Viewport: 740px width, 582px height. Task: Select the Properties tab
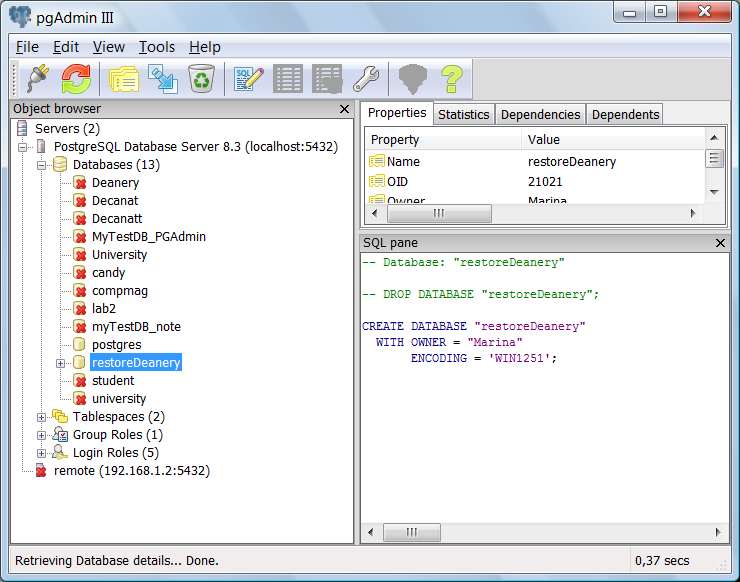click(397, 113)
